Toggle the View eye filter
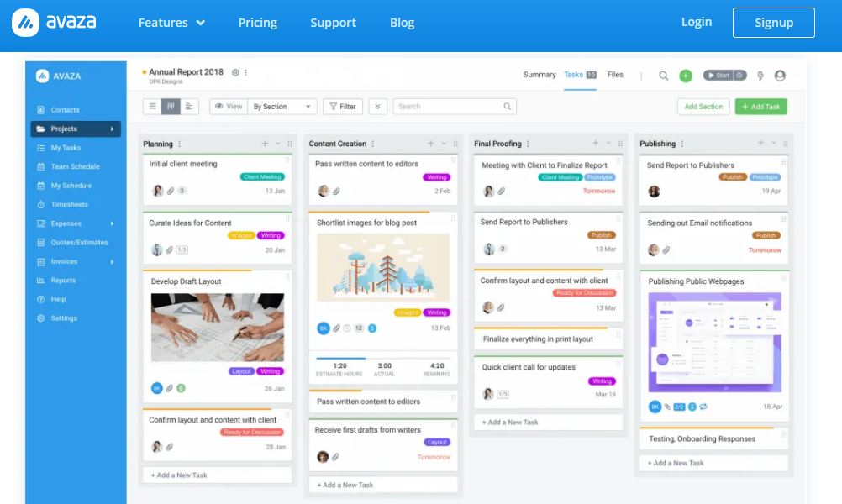The height and width of the screenshot is (504, 842). (x=228, y=107)
